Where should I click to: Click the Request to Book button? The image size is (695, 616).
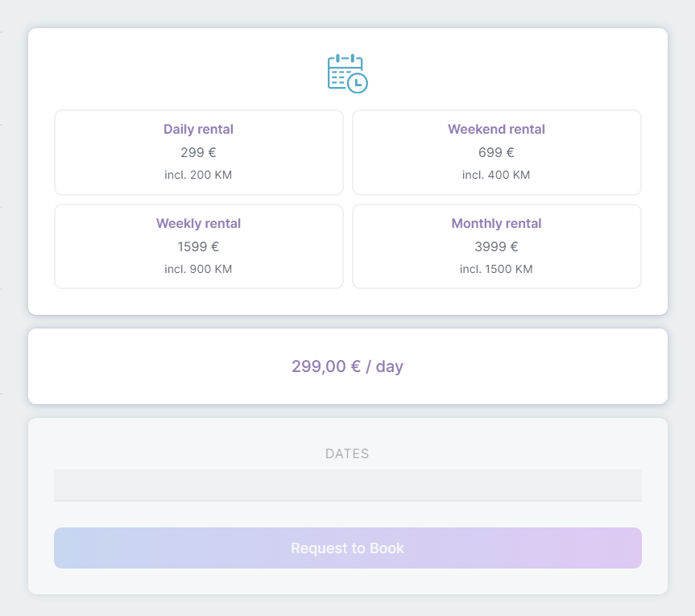click(x=348, y=548)
